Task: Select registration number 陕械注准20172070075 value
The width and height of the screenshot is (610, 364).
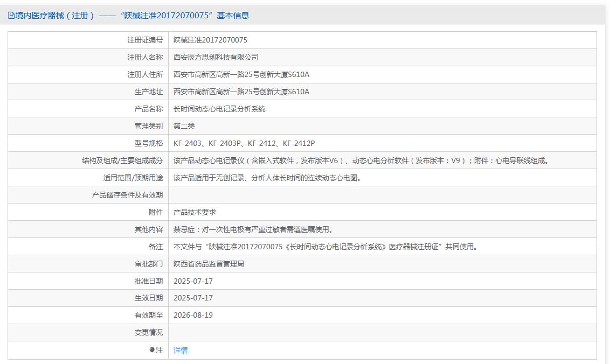Action: tap(210, 40)
